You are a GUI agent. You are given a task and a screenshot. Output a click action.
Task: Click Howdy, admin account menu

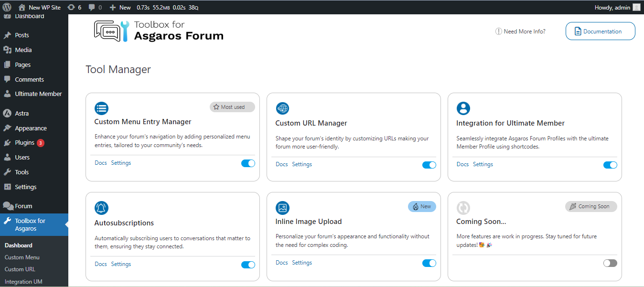pyautogui.click(x=612, y=7)
